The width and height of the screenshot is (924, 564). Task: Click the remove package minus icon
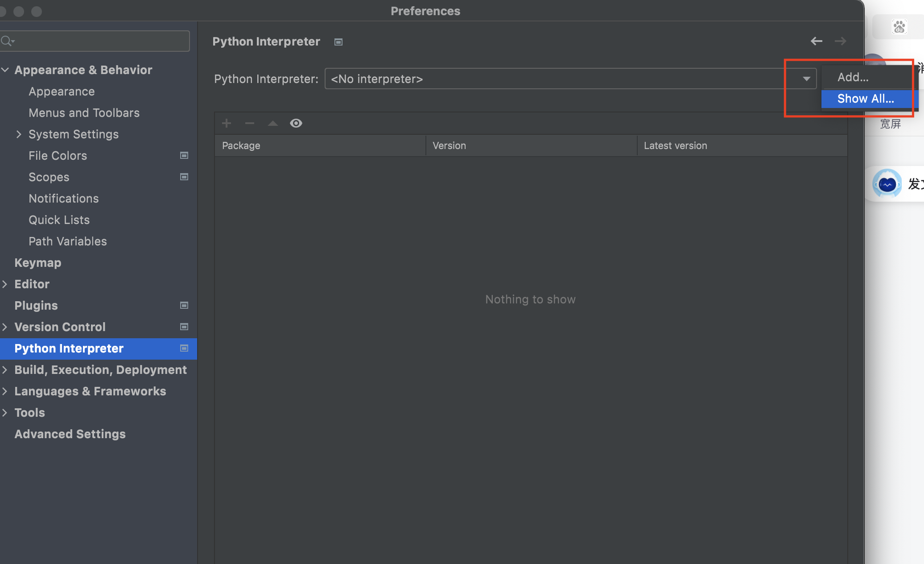click(249, 123)
